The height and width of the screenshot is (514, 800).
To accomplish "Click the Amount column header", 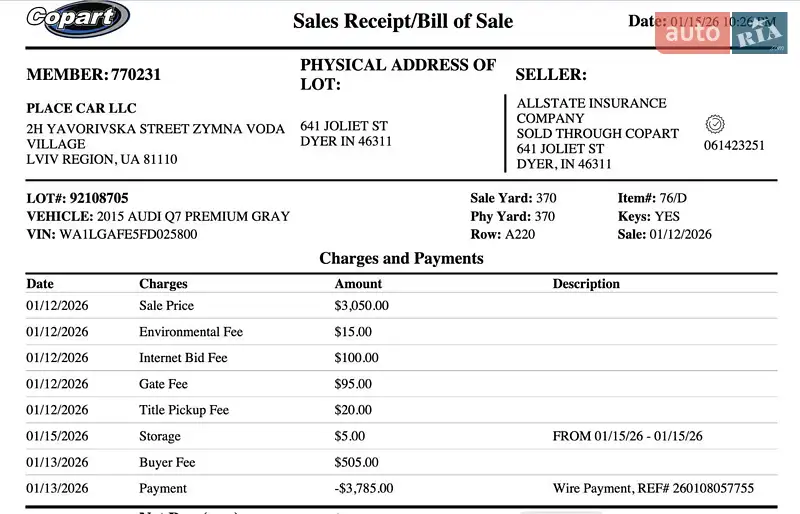I will (x=358, y=284).
